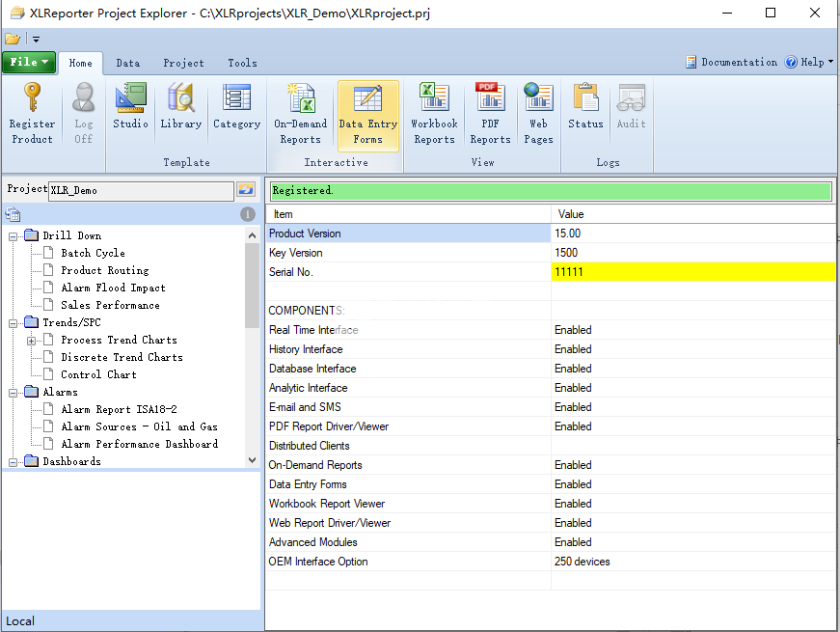This screenshot has height=632, width=840.
Task: Click the project tree view icon
Action: 13,214
